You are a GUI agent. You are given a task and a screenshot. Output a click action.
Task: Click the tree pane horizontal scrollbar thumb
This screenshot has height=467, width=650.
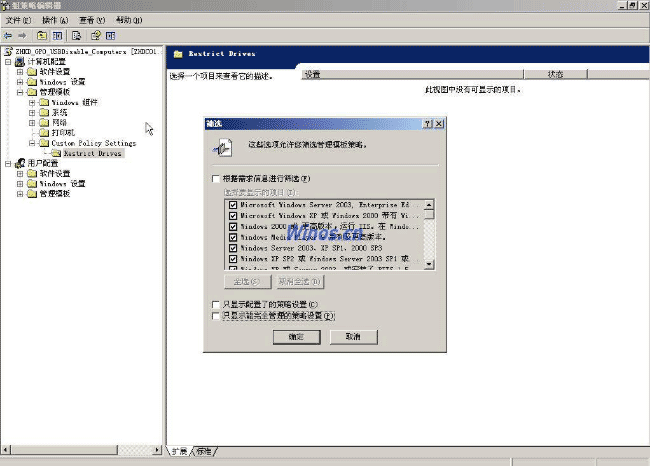pos(64,450)
